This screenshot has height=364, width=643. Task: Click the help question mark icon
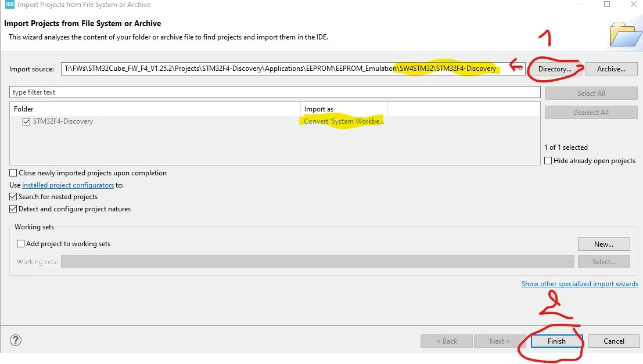(x=16, y=340)
